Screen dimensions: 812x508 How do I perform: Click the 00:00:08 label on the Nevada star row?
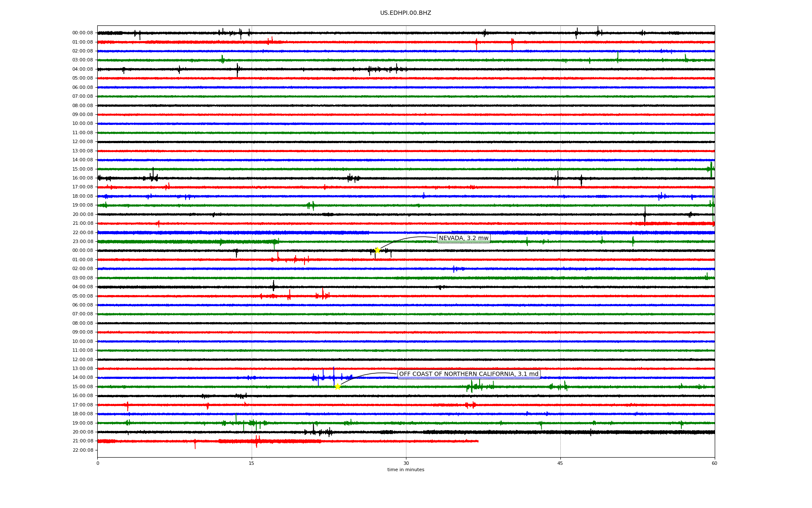pos(82,251)
